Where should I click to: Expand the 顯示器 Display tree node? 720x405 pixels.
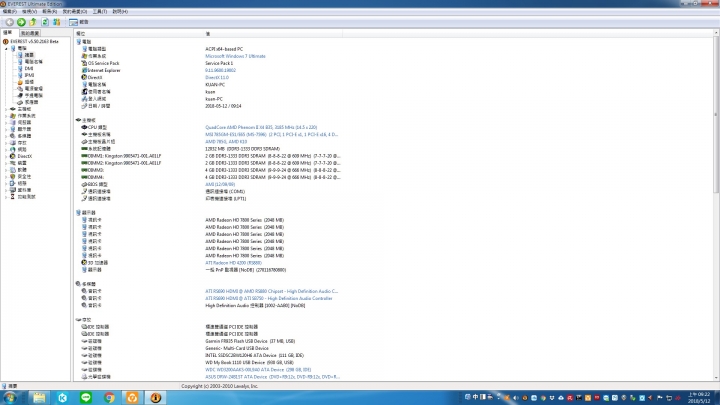pos(6,129)
